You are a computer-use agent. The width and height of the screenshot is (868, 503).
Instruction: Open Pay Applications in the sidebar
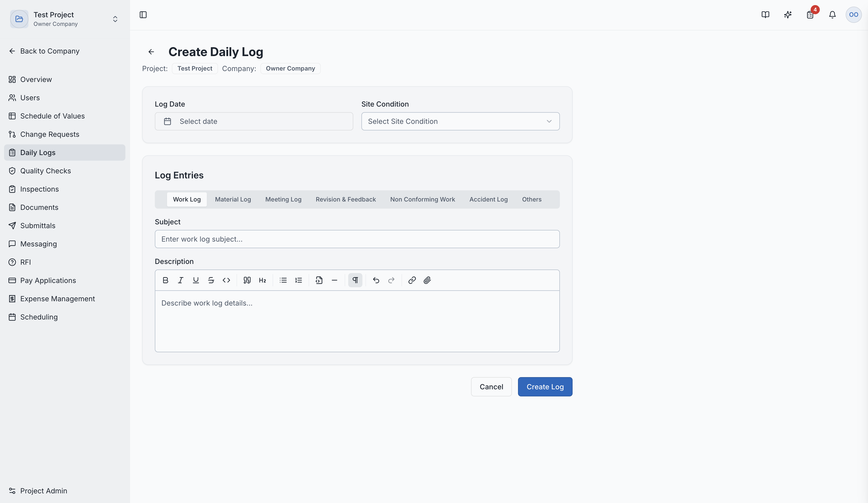coord(64,280)
